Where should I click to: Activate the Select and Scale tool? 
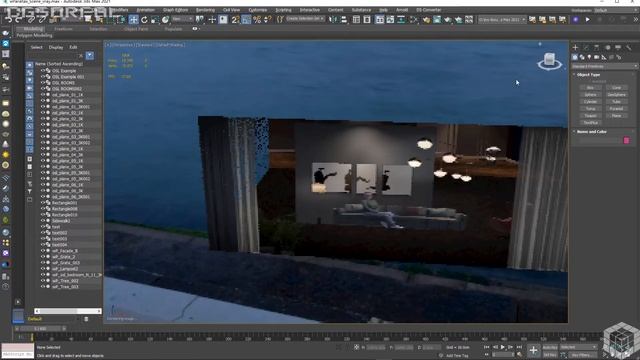pos(155,19)
